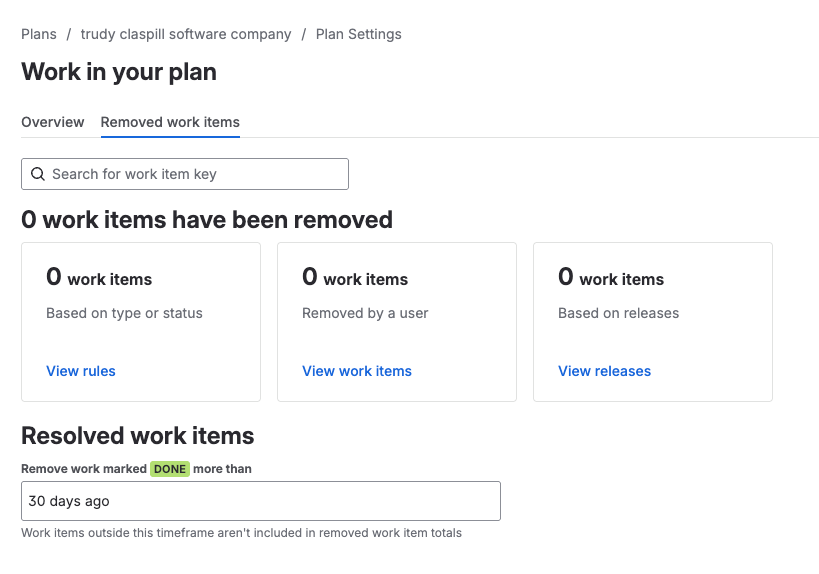The image size is (819, 574).
Task: Open the Plans breadcrumb link
Action: pos(39,34)
